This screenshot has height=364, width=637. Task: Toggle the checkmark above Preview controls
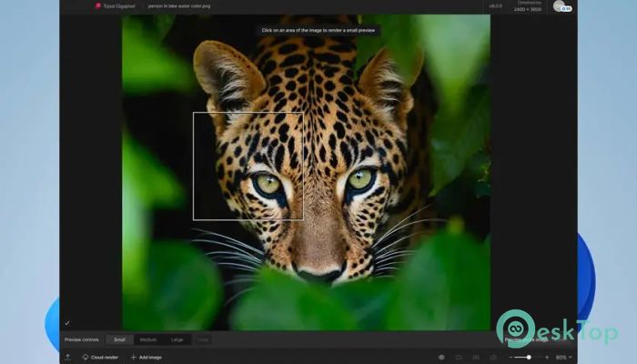pos(67,323)
